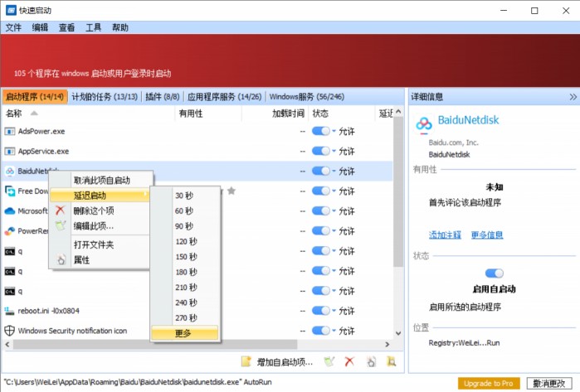580x392 pixels.
Task: Click the list's vertical scrollbar
Action: tap(397, 215)
